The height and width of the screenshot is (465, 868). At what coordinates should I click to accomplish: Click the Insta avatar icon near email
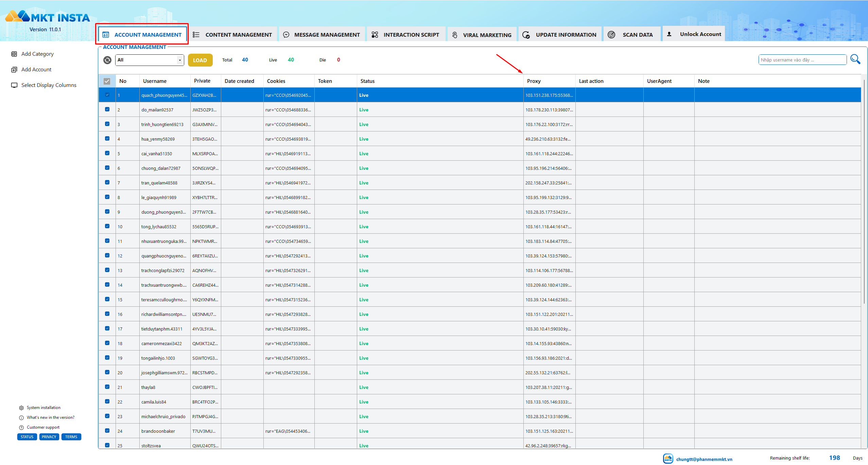(668, 459)
